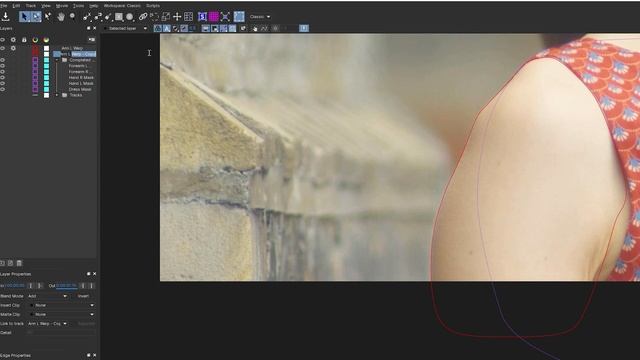Click the Duplicate Layer icon
This screenshot has width=640, height=360.
(10, 263)
